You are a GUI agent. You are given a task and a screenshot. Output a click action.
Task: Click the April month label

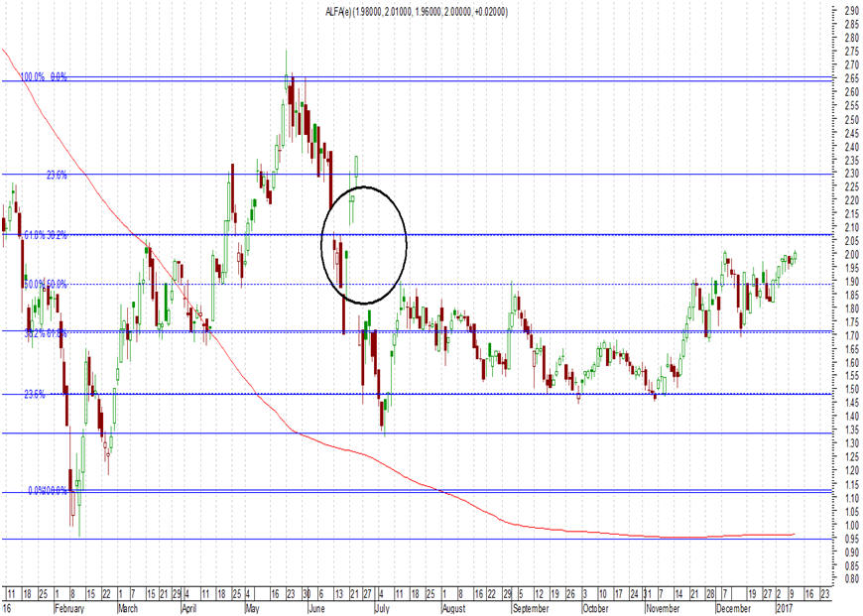click(x=189, y=608)
